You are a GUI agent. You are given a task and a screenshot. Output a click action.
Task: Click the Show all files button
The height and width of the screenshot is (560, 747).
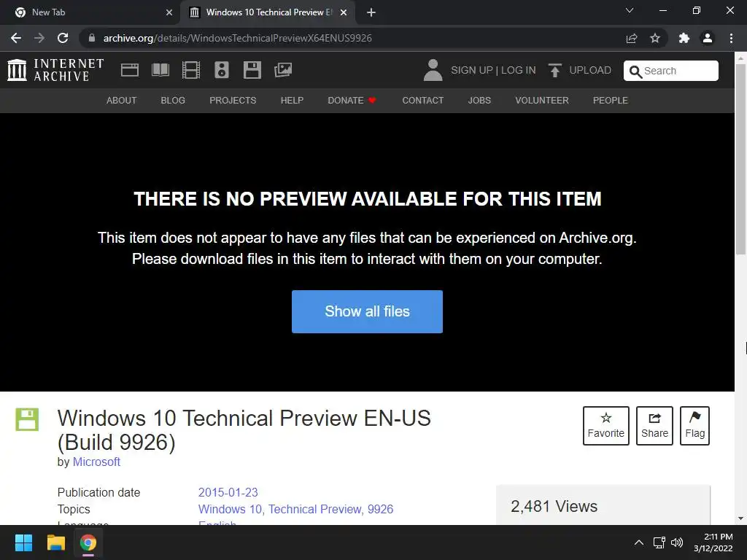pos(368,311)
